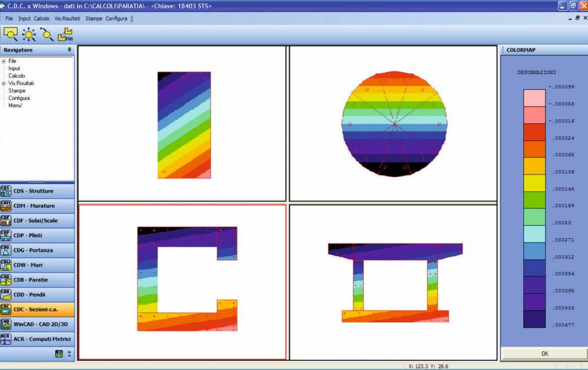588x370 pixels.
Task: Click the value -.000099 in colormap
Action: click(562, 86)
